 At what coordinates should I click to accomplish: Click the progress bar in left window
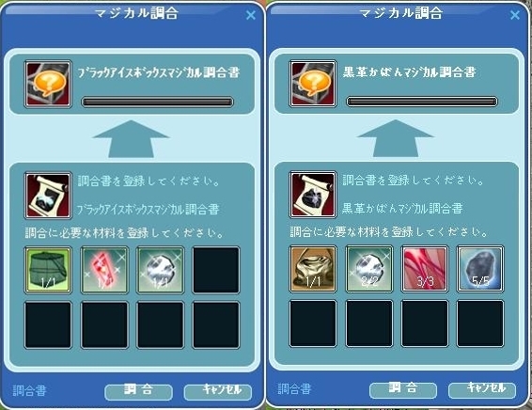pos(157,102)
